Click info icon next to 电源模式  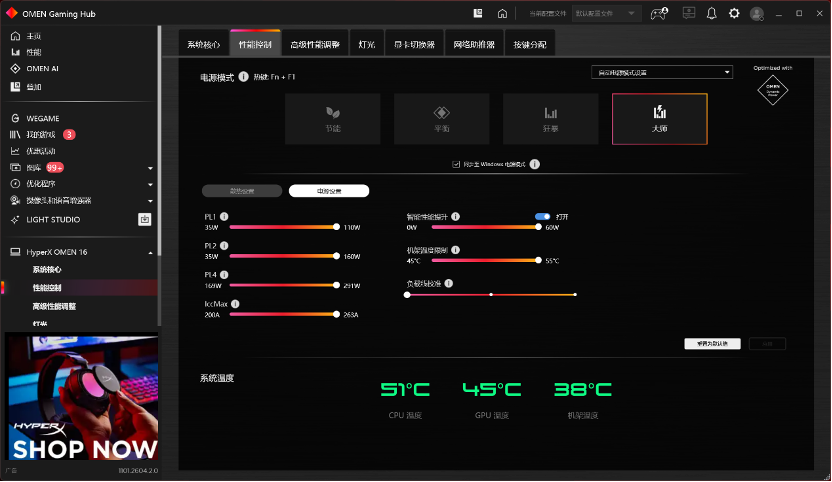point(244,76)
